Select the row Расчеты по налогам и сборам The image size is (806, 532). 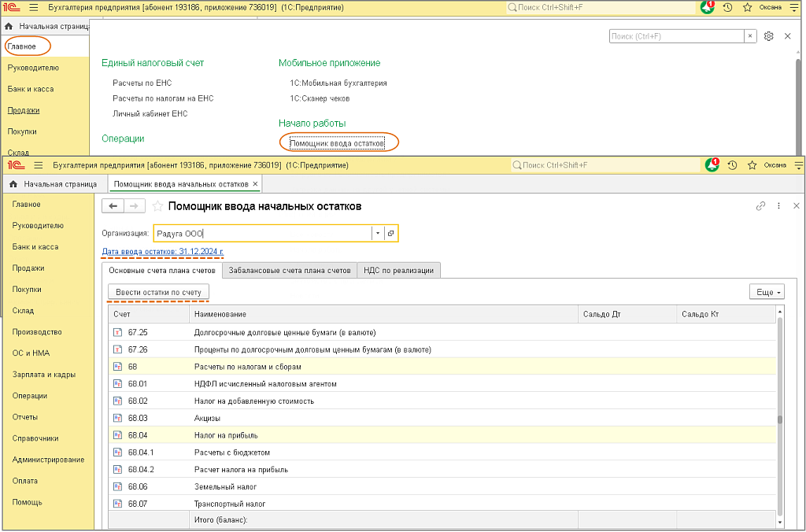[442, 367]
